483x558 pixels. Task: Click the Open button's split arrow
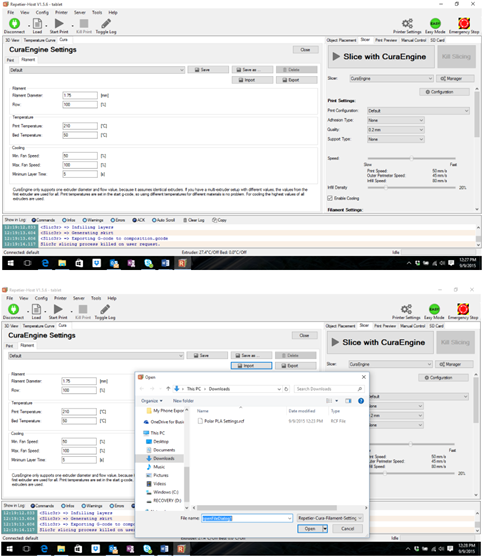pyautogui.click(x=325, y=529)
